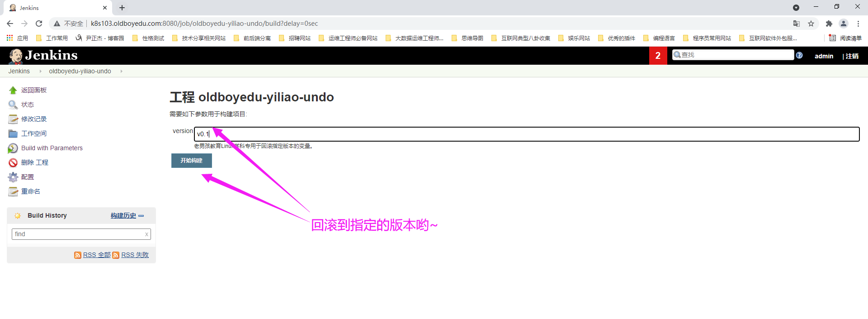
Task: Open 配置 using the gear icon
Action: [13, 177]
